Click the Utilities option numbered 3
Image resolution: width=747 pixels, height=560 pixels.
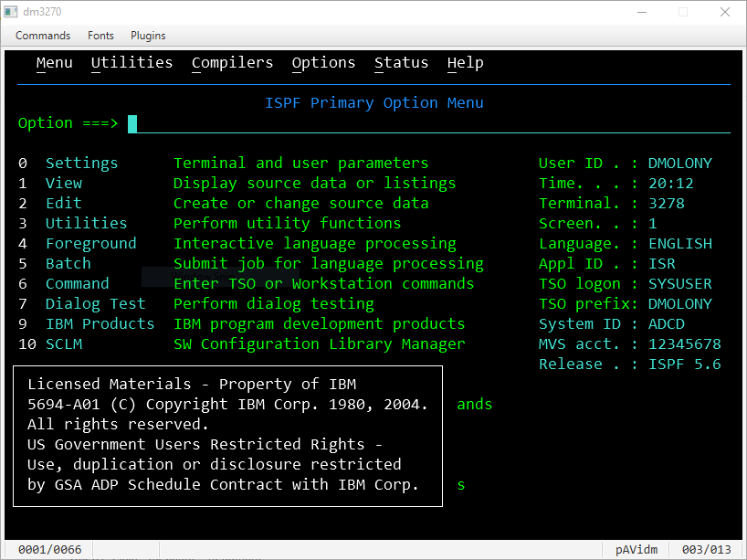86,224
